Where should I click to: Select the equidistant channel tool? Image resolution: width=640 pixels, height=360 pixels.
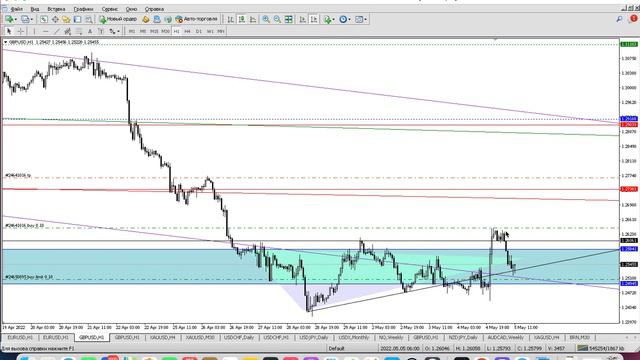click(68, 31)
